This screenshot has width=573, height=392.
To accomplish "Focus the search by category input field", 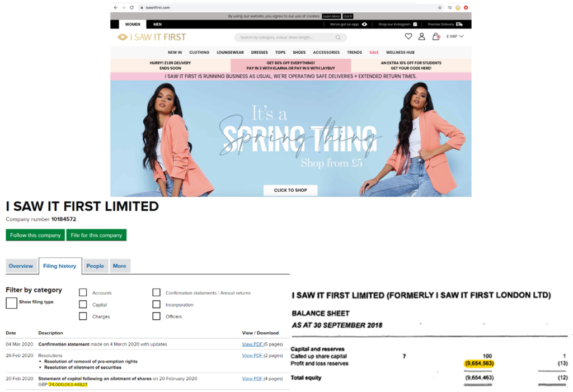I will (x=287, y=37).
